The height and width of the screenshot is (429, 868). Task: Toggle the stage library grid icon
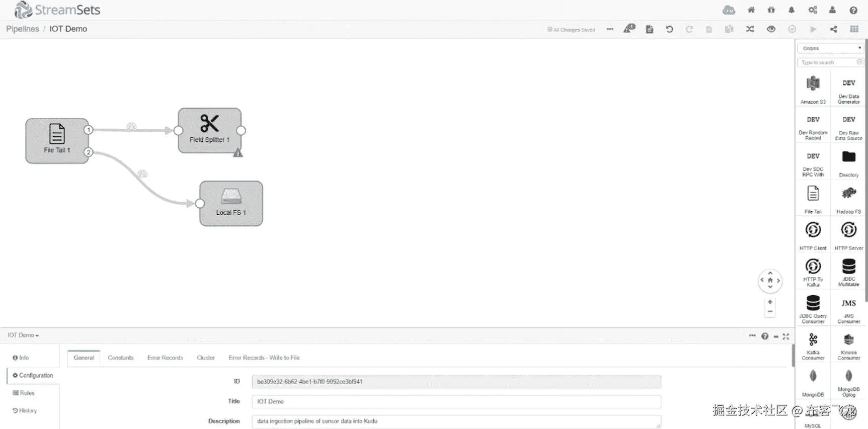(854, 29)
